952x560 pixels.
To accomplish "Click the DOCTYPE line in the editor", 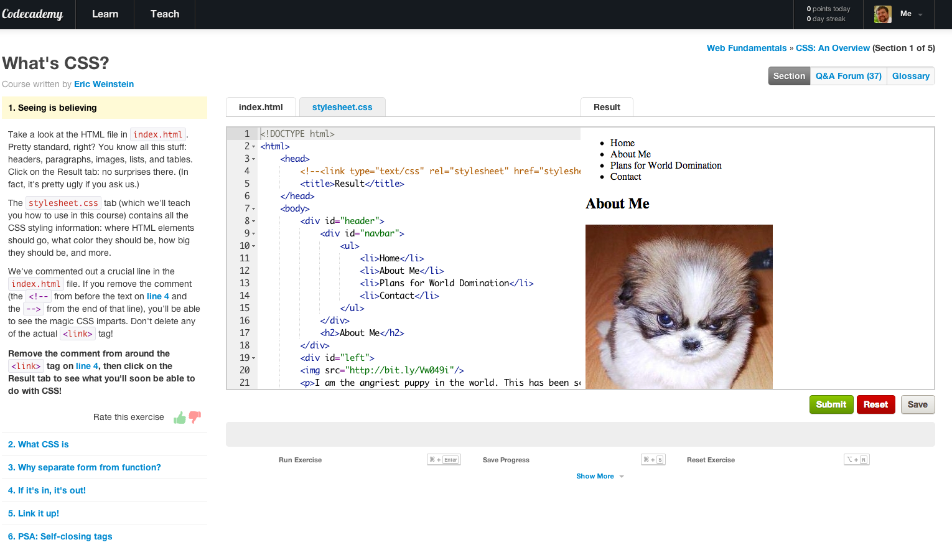I will pos(297,134).
